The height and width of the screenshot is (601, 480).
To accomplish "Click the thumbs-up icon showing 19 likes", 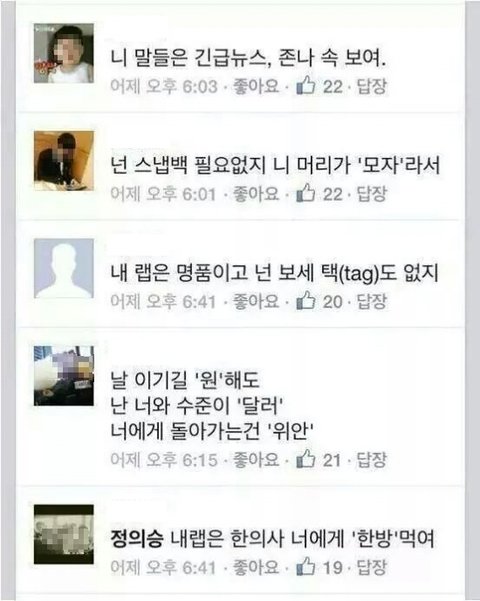I will (306, 567).
